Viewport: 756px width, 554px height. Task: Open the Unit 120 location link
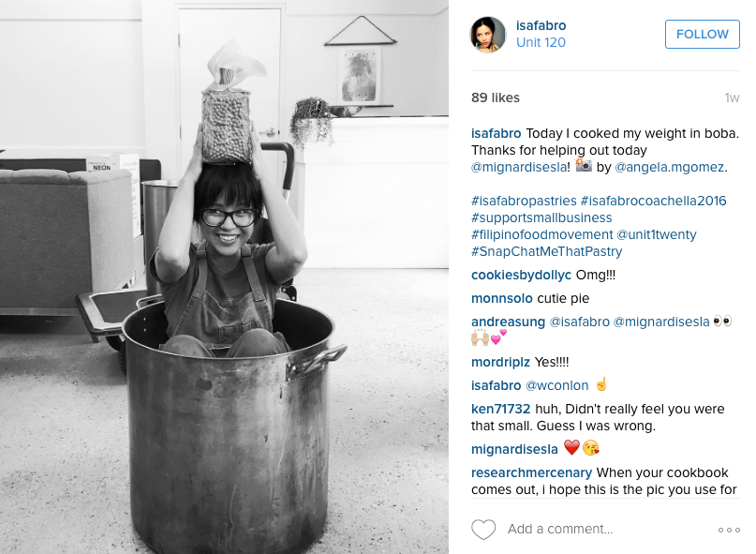[541, 42]
